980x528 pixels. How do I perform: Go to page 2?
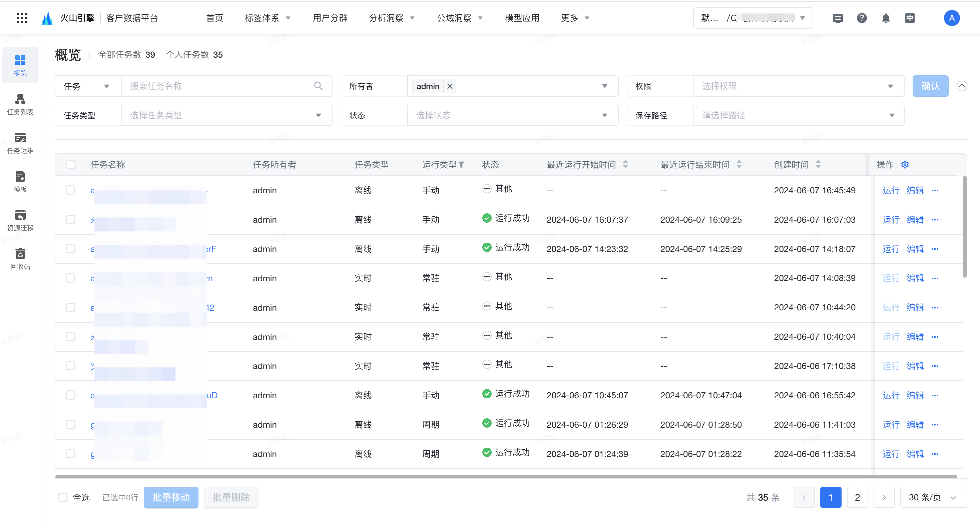pyautogui.click(x=857, y=497)
